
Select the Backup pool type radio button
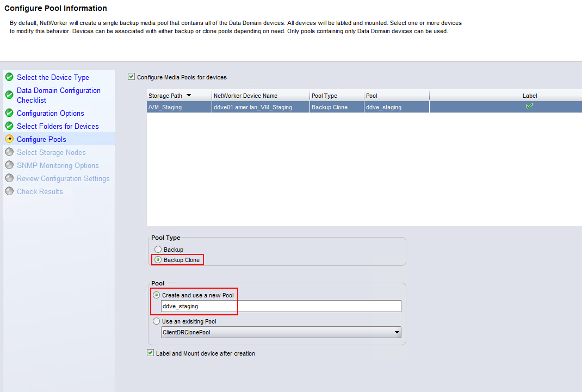[x=158, y=249]
